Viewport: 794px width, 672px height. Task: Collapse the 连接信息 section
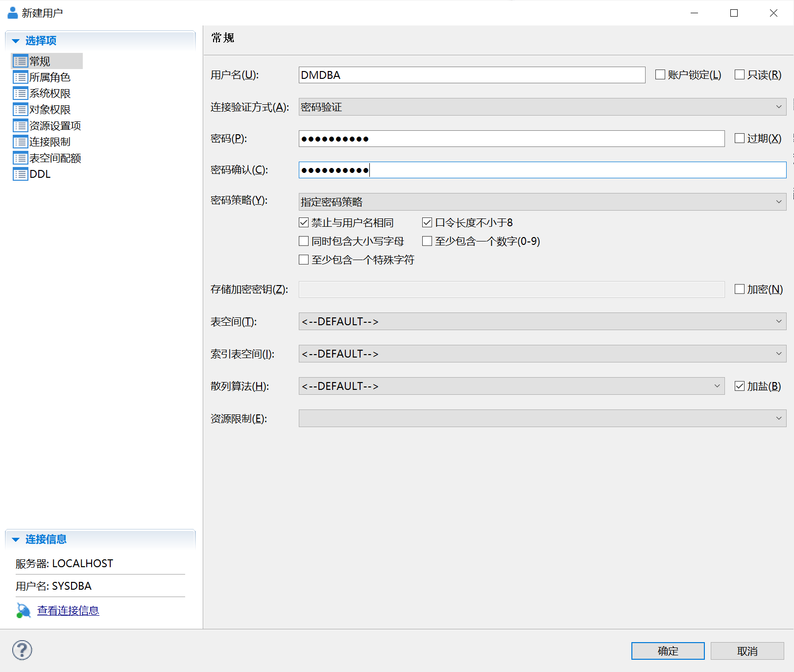16,539
